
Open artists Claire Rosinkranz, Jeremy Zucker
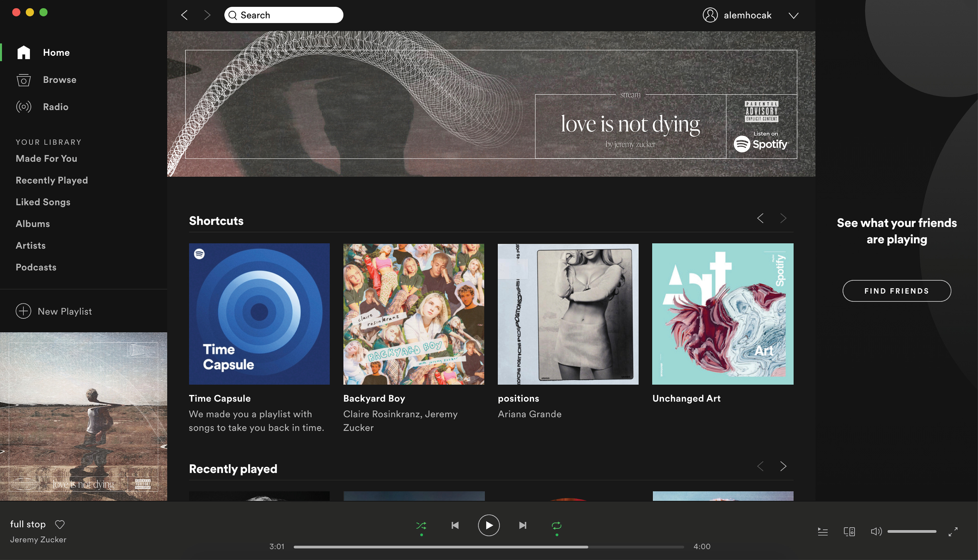coord(400,421)
